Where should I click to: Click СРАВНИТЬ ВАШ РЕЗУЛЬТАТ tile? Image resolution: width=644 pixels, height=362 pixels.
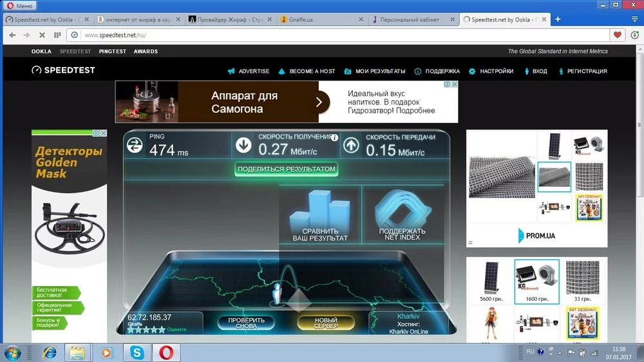(x=320, y=214)
